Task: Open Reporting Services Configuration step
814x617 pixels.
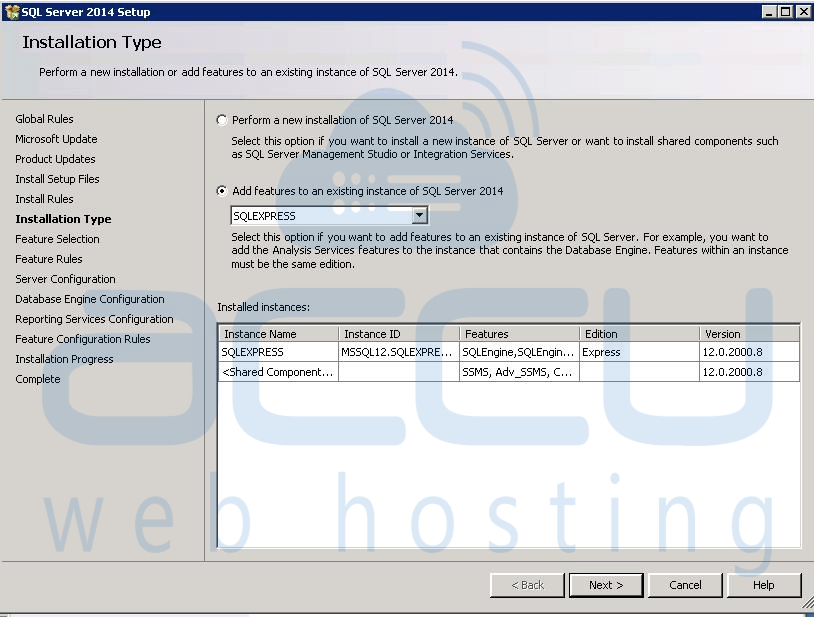Action: pyautogui.click(x=94, y=319)
